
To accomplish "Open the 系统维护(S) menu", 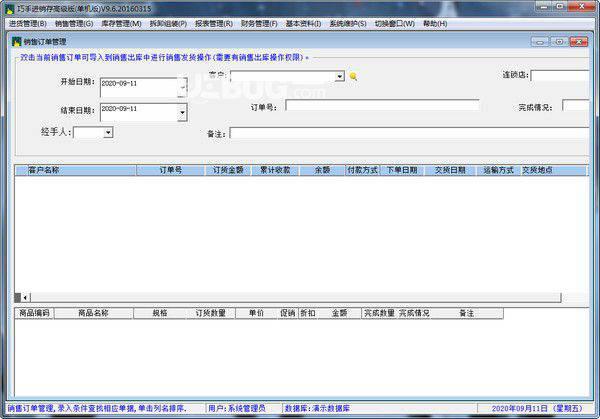I will pyautogui.click(x=348, y=24).
